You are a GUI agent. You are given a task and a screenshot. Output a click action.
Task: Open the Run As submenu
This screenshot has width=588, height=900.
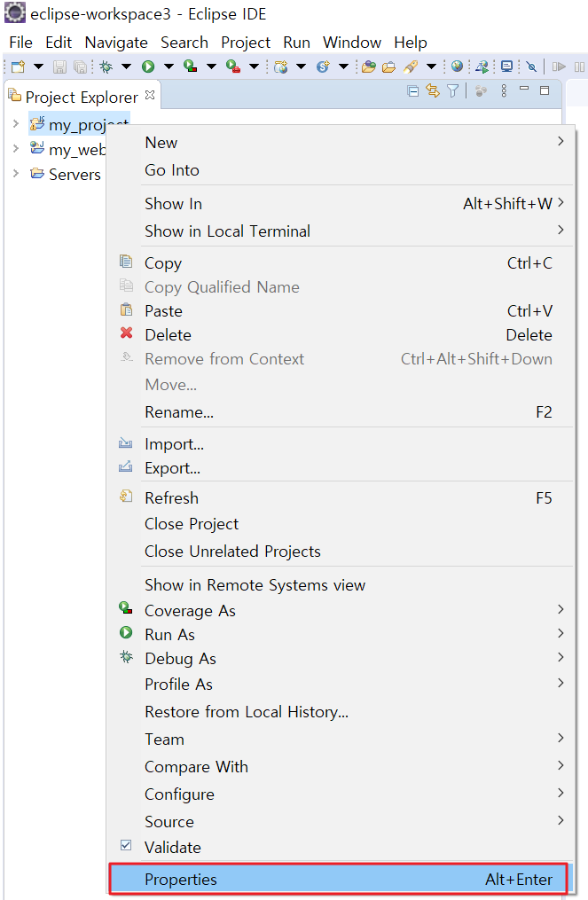(x=169, y=634)
